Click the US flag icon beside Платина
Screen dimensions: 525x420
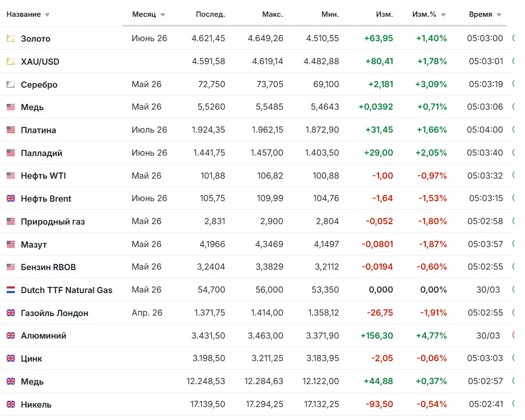pos(11,130)
